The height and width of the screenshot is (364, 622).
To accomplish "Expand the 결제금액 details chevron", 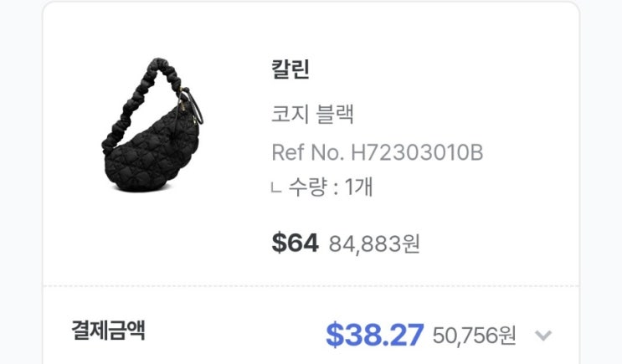I will (x=543, y=336).
